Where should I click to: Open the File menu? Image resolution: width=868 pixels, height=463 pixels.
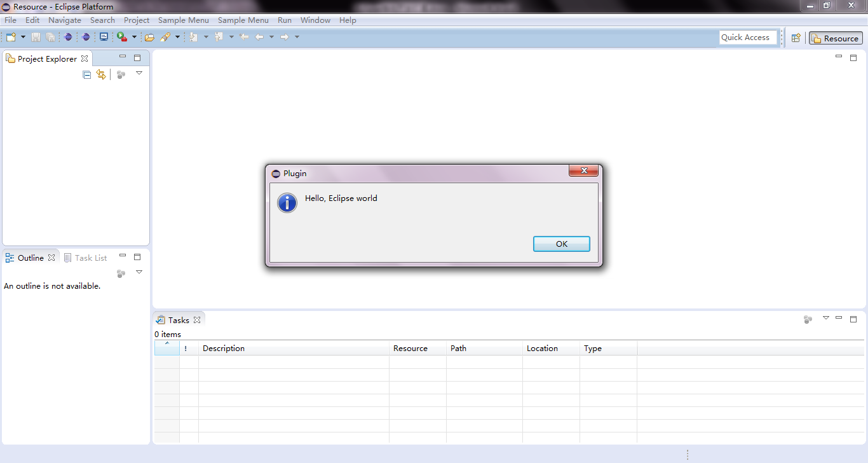(11, 20)
